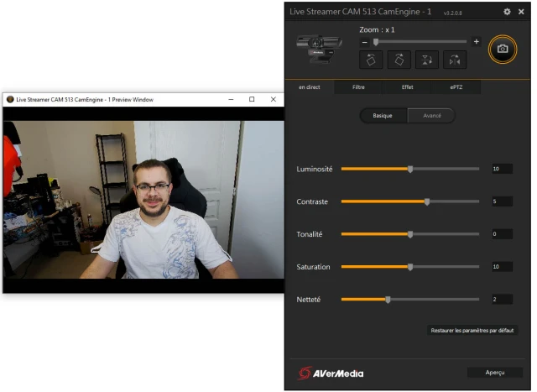Viewport: 537px width, 392px height.
Task: Close the CamEngine panel
Action: 521,12
